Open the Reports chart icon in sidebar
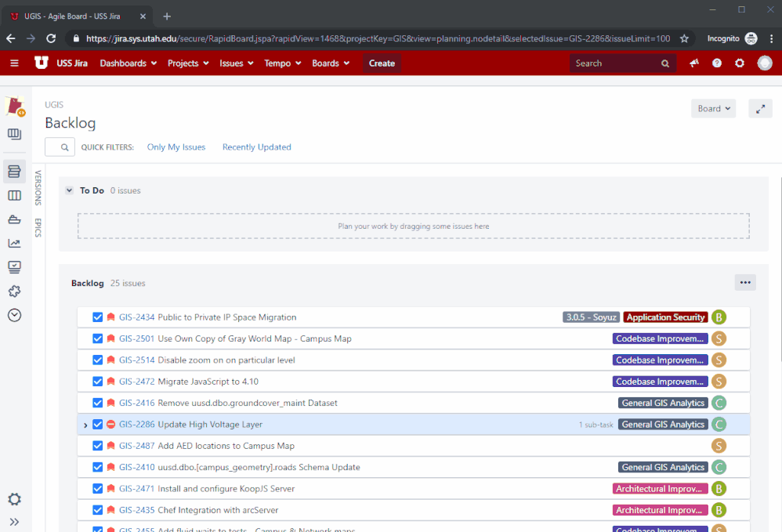The width and height of the screenshot is (782, 532). coord(14,244)
